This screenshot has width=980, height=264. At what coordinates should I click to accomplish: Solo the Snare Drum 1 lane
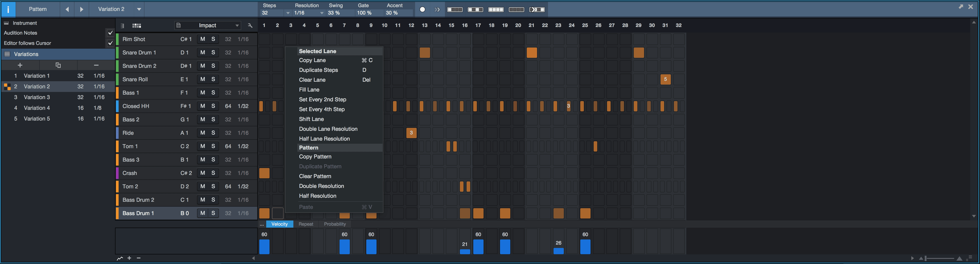(213, 53)
